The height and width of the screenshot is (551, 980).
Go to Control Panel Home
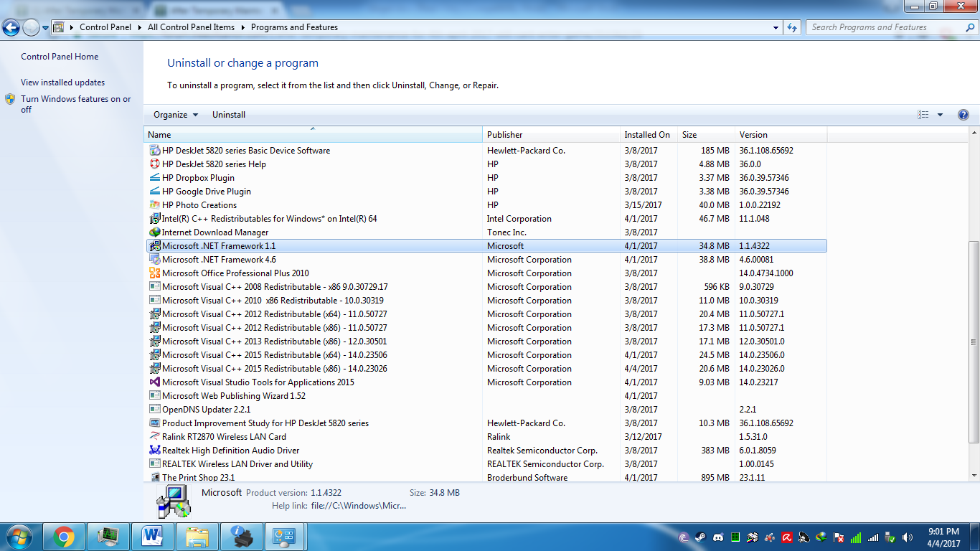(x=60, y=57)
